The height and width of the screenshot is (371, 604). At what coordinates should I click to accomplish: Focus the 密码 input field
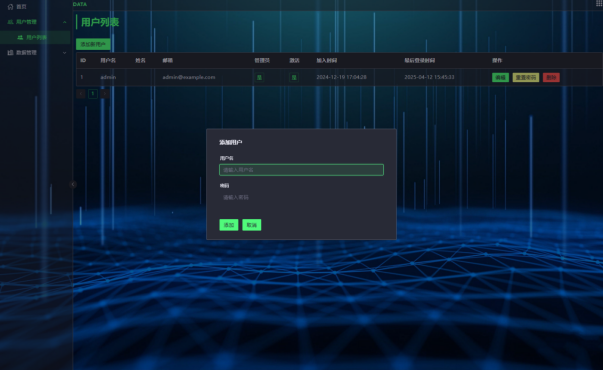click(x=301, y=197)
